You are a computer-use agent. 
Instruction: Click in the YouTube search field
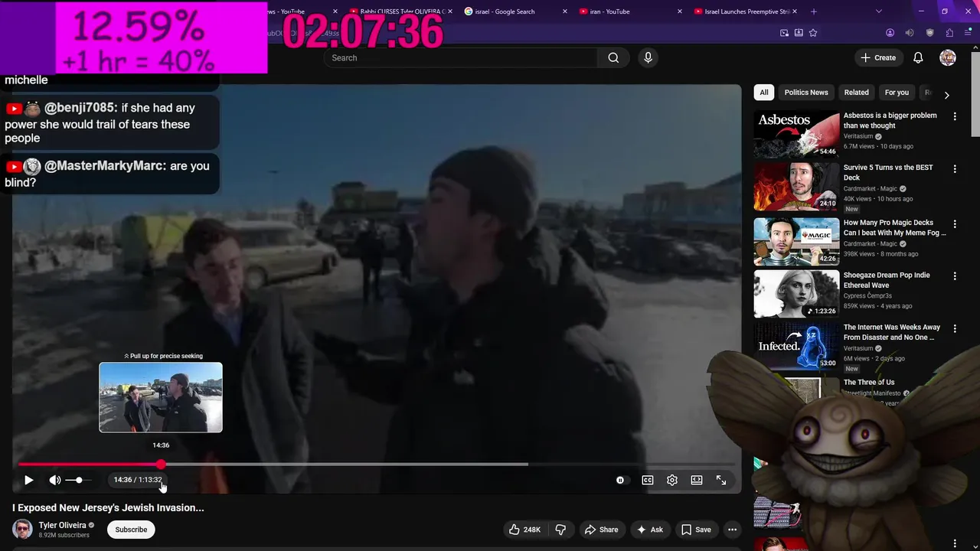tap(461, 57)
